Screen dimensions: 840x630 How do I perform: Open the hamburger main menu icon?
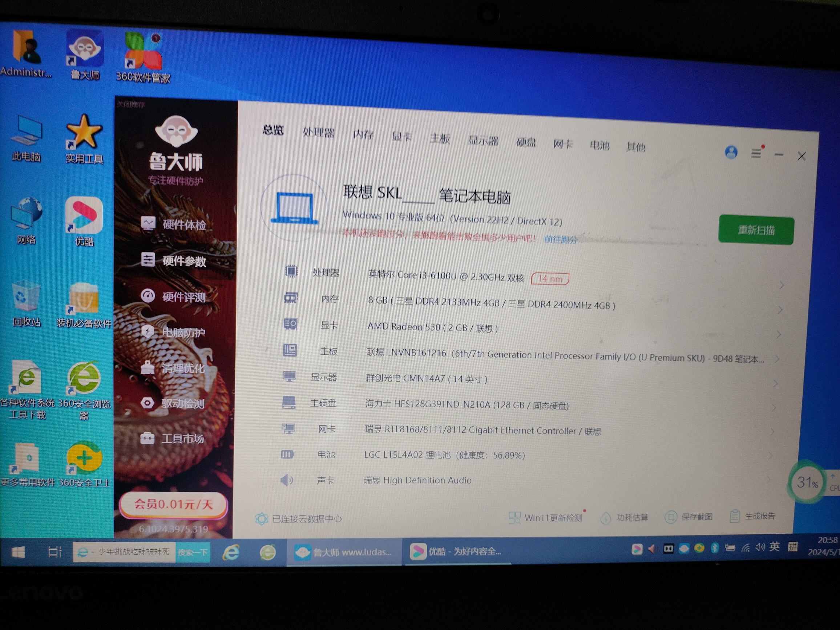[756, 153]
